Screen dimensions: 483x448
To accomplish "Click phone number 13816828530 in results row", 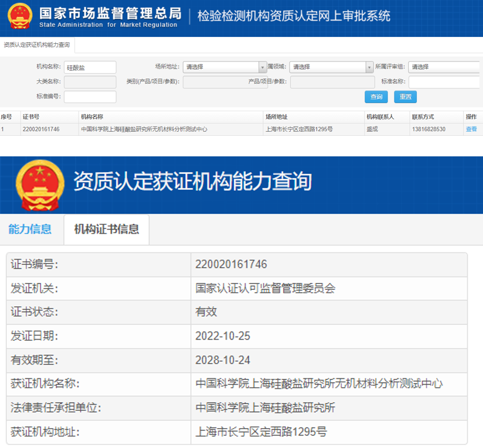I will 429,129.
